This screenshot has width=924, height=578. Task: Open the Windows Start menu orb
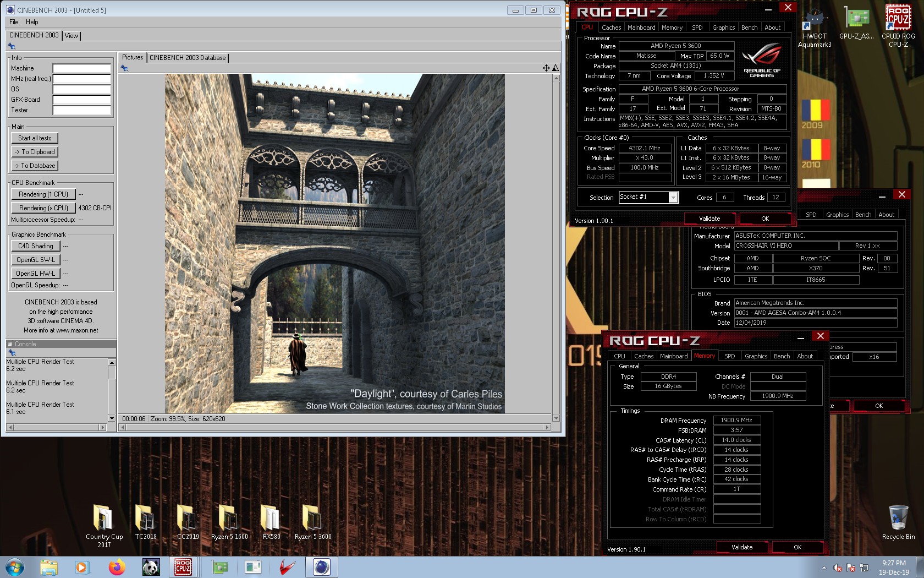(x=15, y=567)
